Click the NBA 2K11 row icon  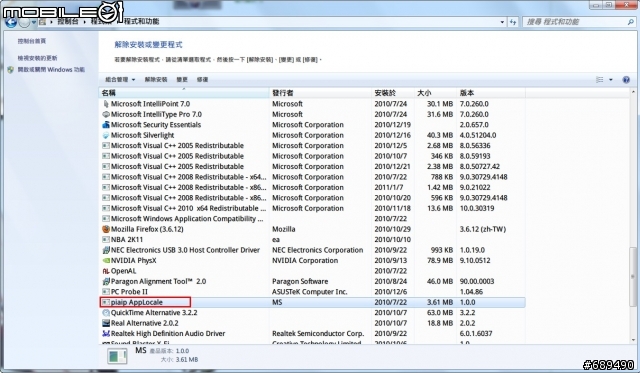106,240
